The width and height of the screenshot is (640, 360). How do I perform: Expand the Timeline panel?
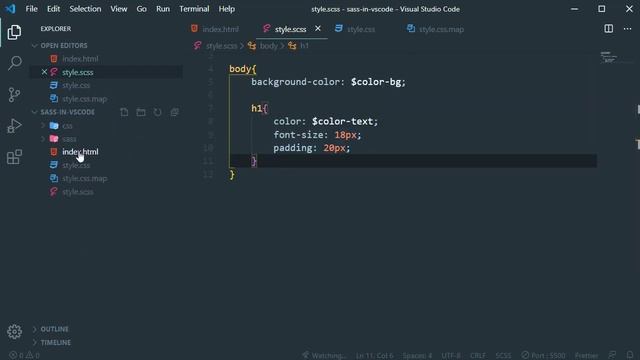(x=34, y=342)
